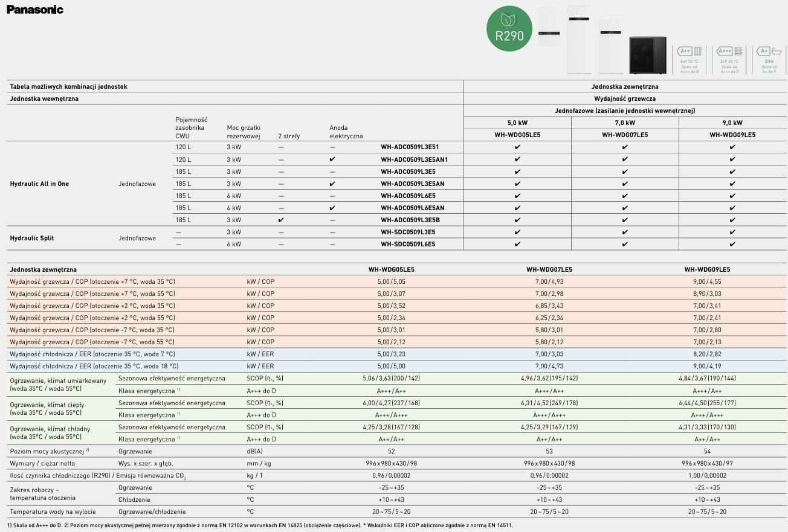Image resolution: width=788 pixels, height=532 pixels.
Task: Click the checkmark for WH-SDC0509L3E5 under 7,0 kW
Action: point(625,232)
